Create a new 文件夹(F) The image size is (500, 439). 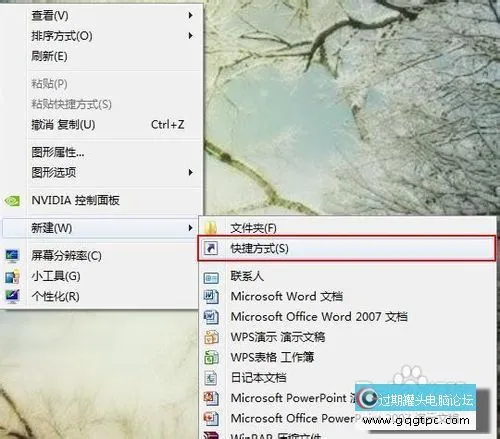click(x=347, y=228)
